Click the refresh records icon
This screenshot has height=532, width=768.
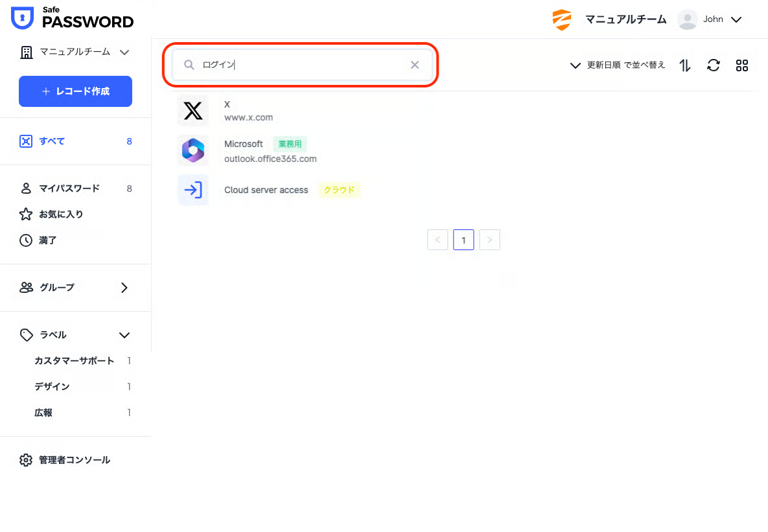[713, 65]
